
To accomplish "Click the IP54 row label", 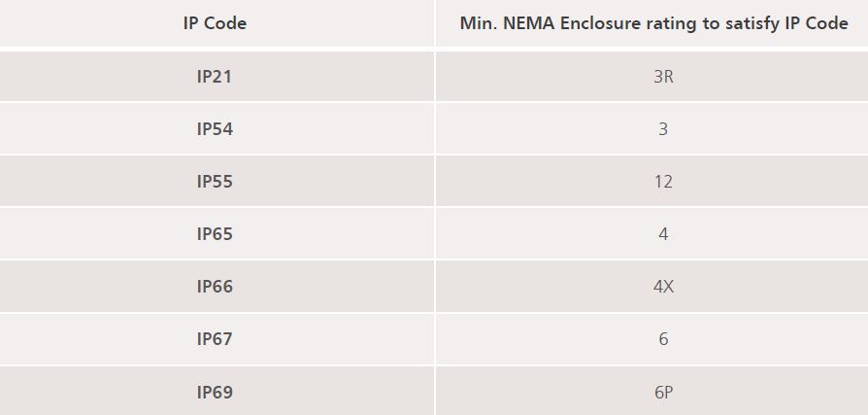I will point(215,129).
